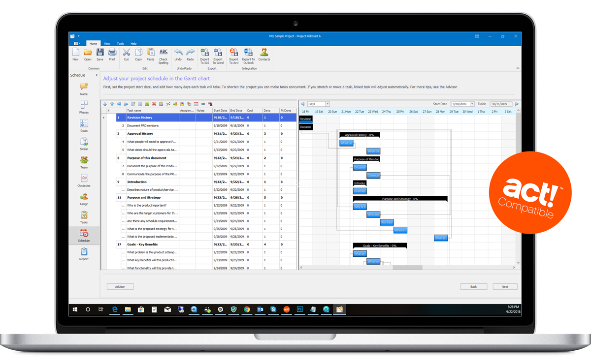Screen dimensions: 591x364
Task: Collapse the ribbon with the small arrow
Action: pyautogui.click(x=518, y=68)
